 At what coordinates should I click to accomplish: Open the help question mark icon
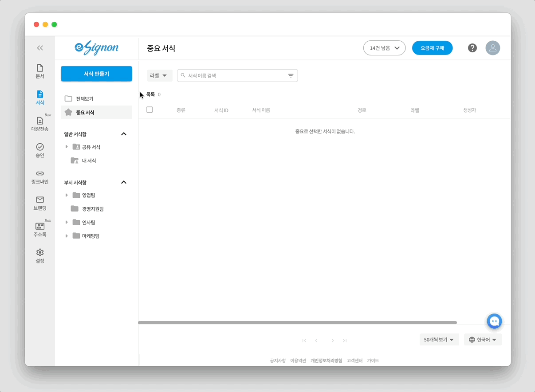click(x=472, y=47)
